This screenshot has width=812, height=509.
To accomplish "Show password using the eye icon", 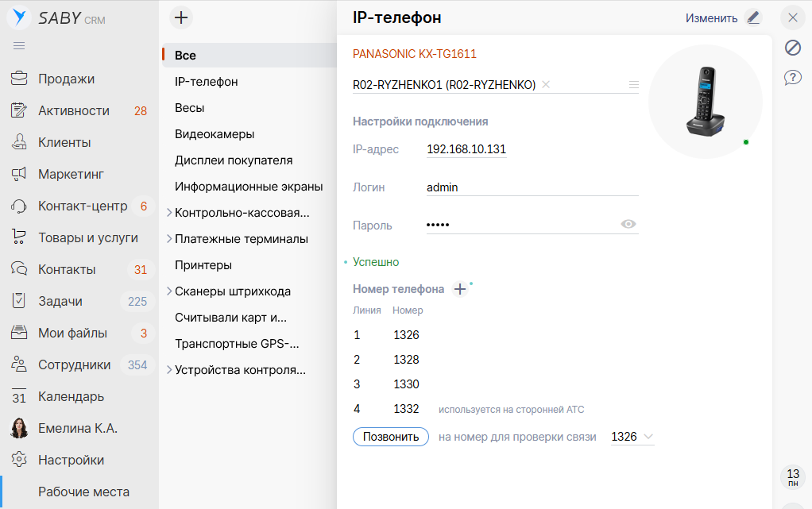I will (628, 225).
